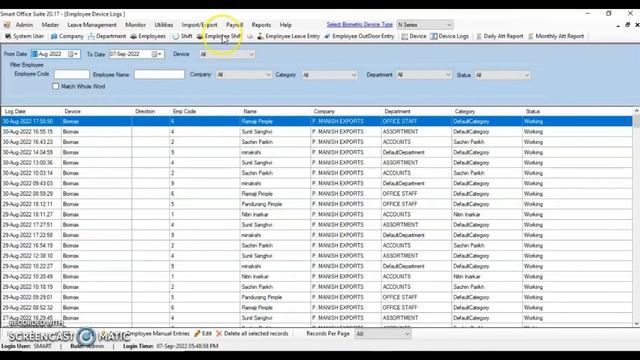640x360 pixels.
Task: Expand the Device filter dropdown
Action: point(251,54)
